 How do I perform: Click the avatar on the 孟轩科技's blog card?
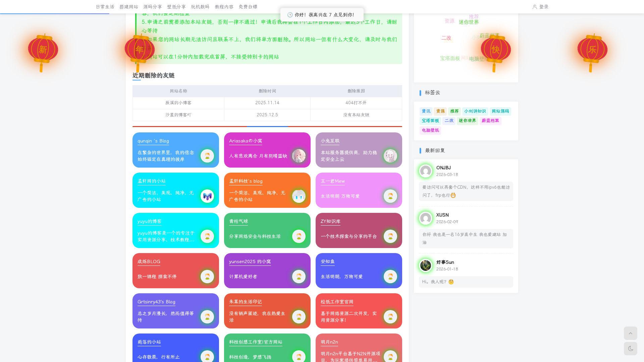click(299, 196)
